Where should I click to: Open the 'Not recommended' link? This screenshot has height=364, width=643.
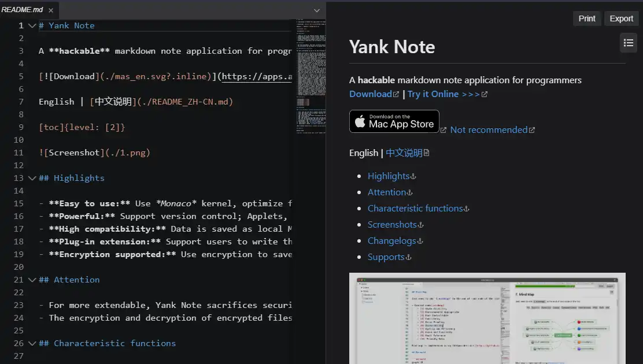(489, 130)
